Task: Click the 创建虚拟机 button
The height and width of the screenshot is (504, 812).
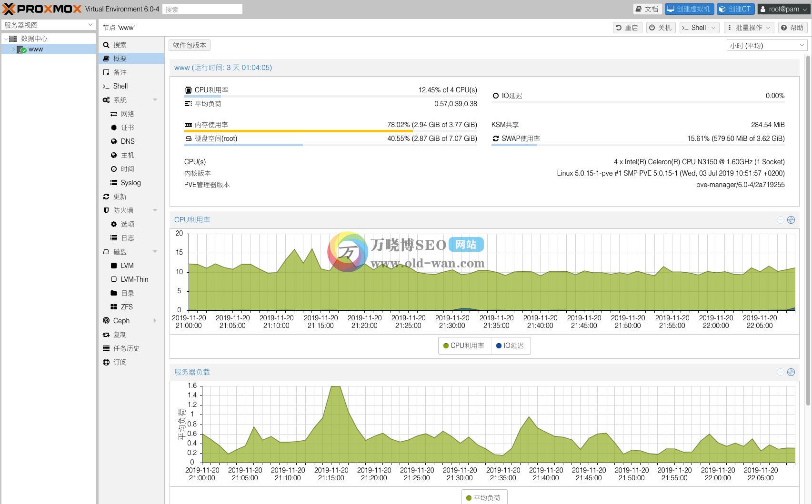Action: (689, 9)
